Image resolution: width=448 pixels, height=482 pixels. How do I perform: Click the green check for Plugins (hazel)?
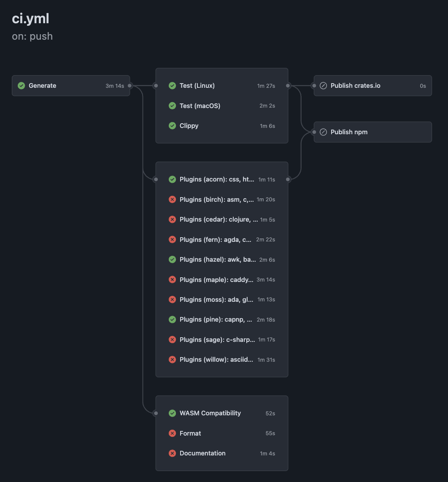point(172,260)
